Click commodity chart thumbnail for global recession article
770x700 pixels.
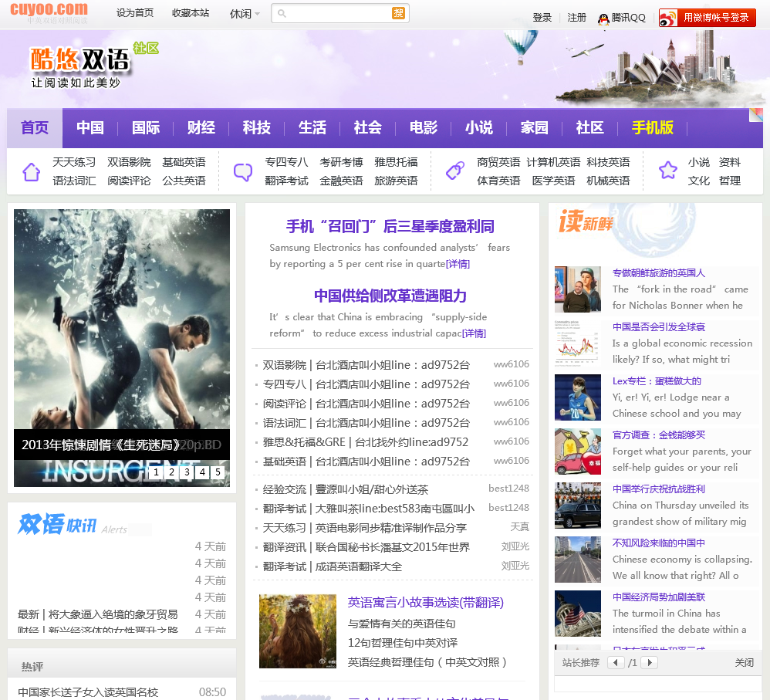tap(578, 343)
